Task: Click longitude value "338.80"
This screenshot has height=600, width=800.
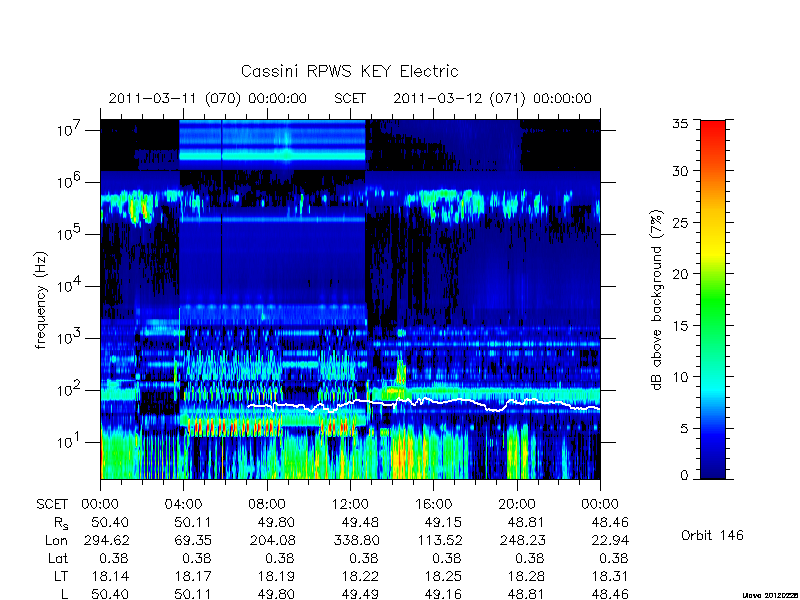Action: click(356, 540)
